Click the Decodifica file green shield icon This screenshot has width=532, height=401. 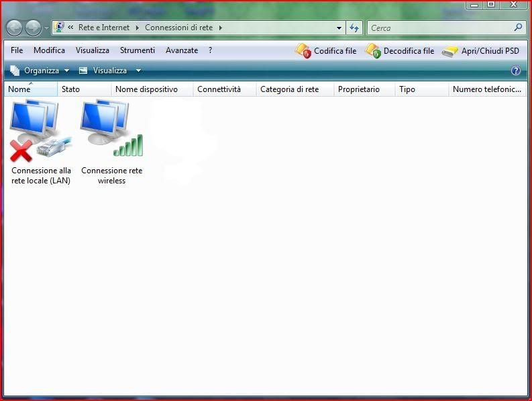coord(373,51)
